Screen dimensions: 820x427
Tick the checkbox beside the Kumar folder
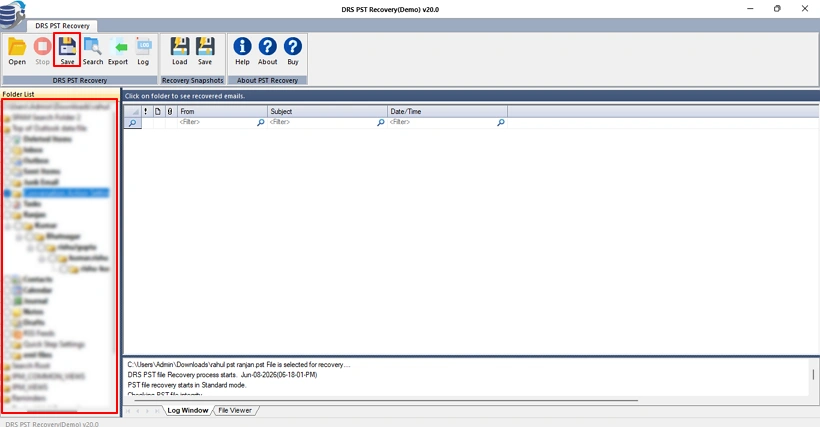tap(19, 226)
